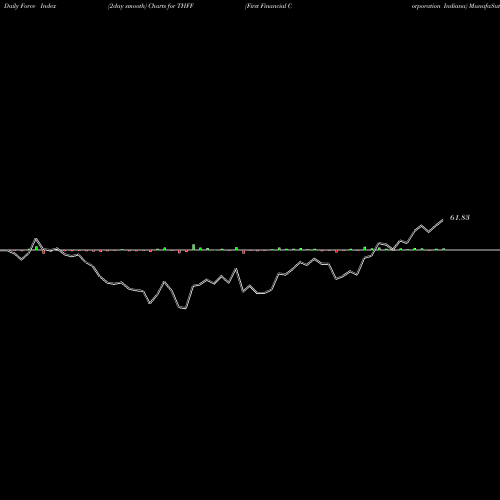
Task: Click the tallest green force bar on the zero line
Action: [194, 247]
